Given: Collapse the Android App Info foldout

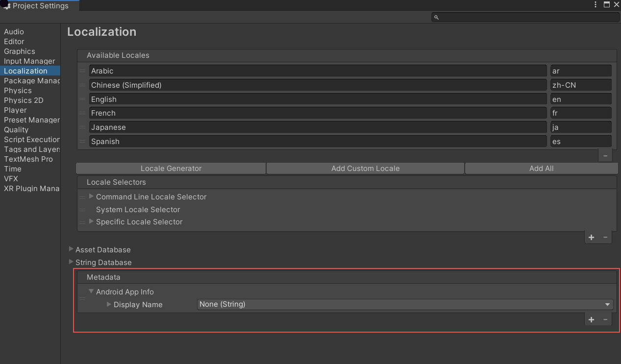Looking at the screenshot, I should pyautogui.click(x=92, y=291).
